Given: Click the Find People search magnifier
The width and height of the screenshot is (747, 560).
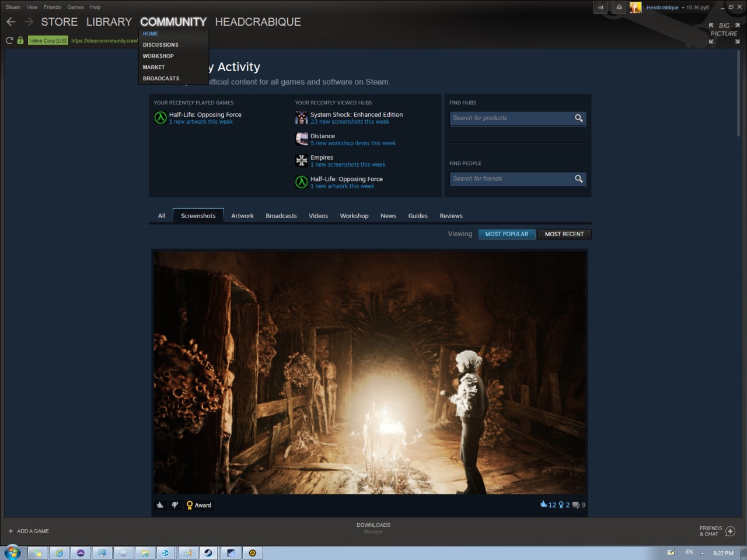Looking at the screenshot, I should (x=578, y=178).
